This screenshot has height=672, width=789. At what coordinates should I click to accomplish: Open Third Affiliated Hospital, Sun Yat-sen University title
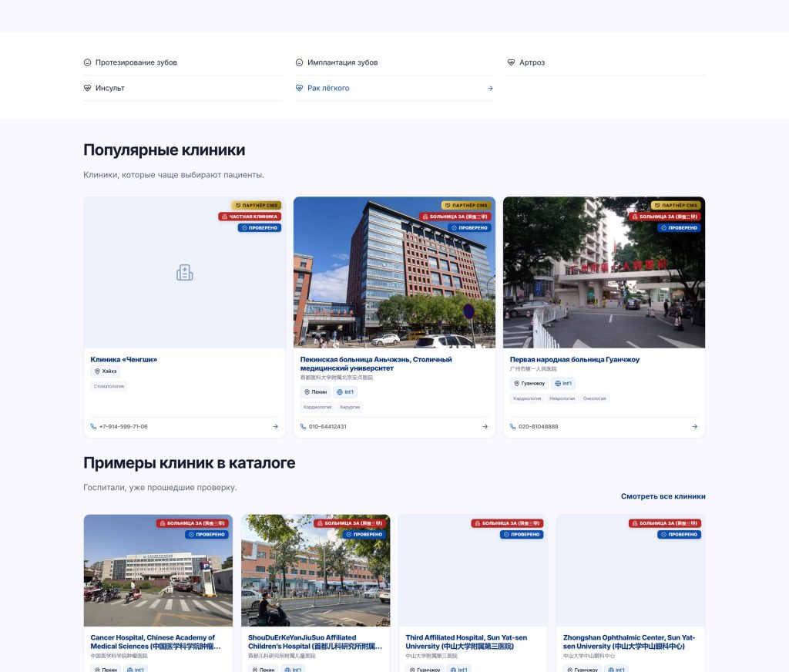pyautogui.click(x=466, y=642)
